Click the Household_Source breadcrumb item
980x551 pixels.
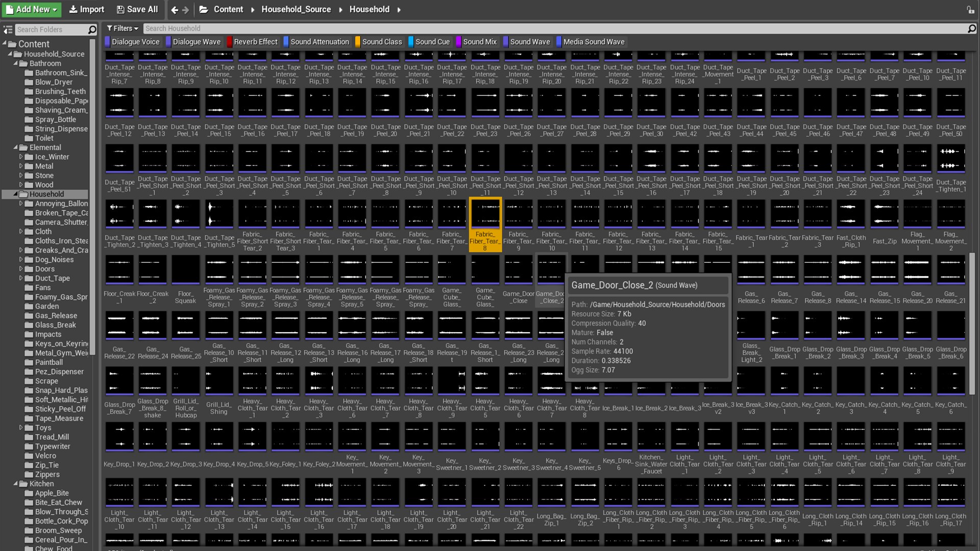click(x=296, y=9)
